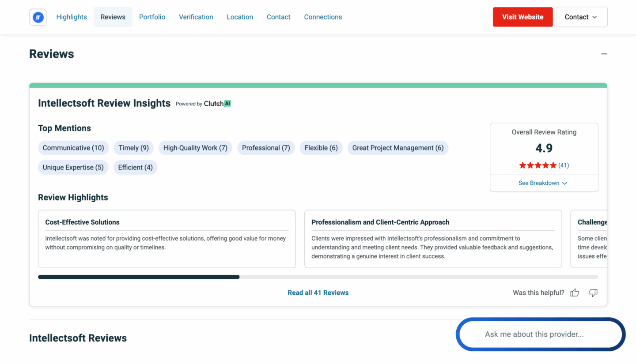This screenshot has width=636, height=364.
Task: Click the Ask me about this provider field
Action: 541,334
